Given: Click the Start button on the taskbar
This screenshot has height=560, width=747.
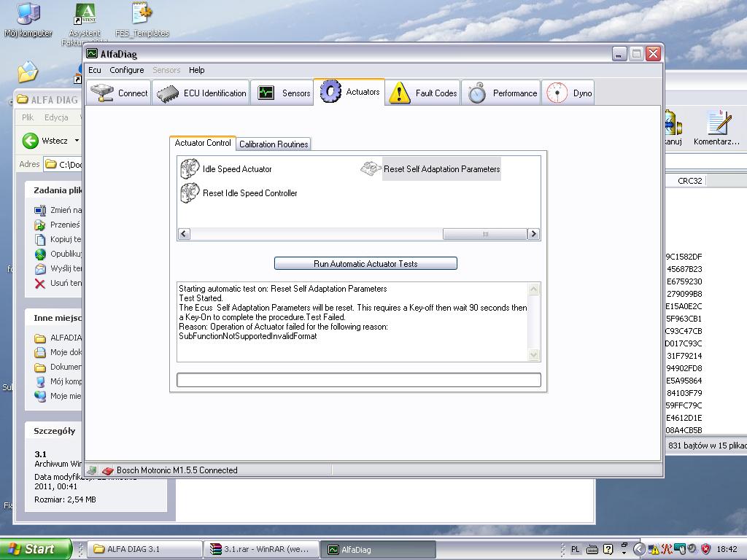Looking at the screenshot, I should pyautogui.click(x=36, y=549).
